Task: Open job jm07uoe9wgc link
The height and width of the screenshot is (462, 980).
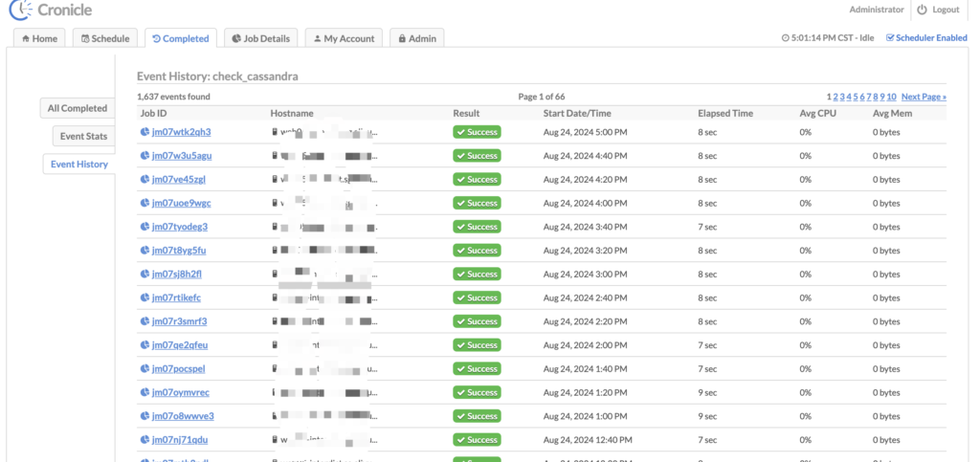Action: coord(181,203)
